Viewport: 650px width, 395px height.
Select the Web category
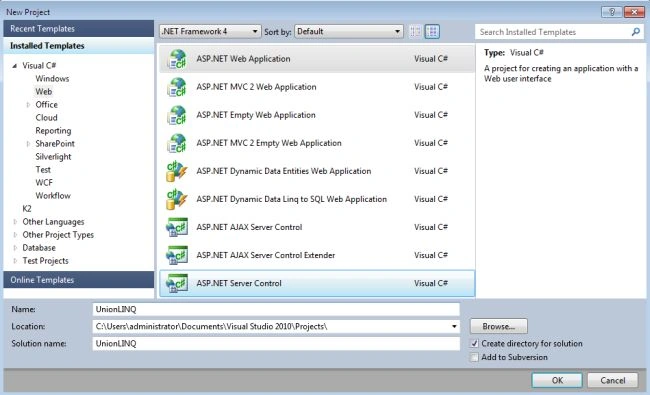44,92
